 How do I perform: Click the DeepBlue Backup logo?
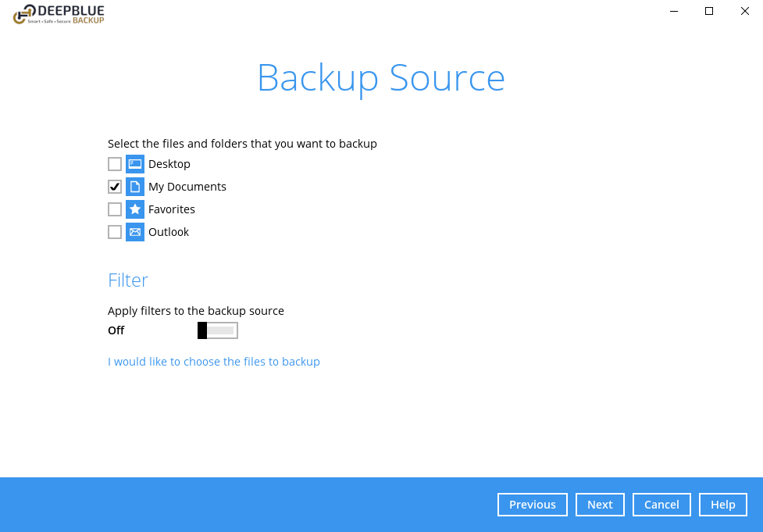(59, 14)
